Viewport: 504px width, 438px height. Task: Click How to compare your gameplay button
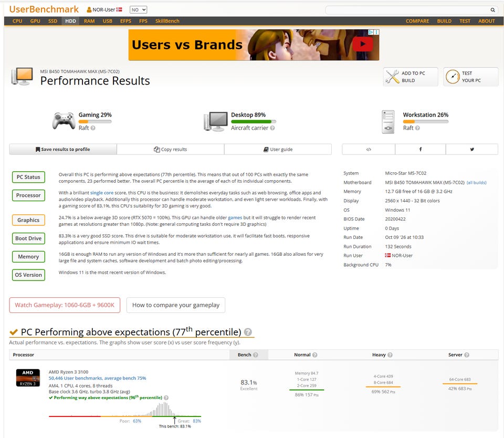point(176,305)
